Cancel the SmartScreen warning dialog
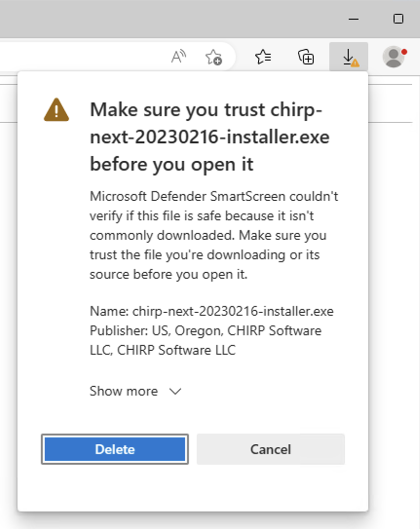 [x=270, y=449]
